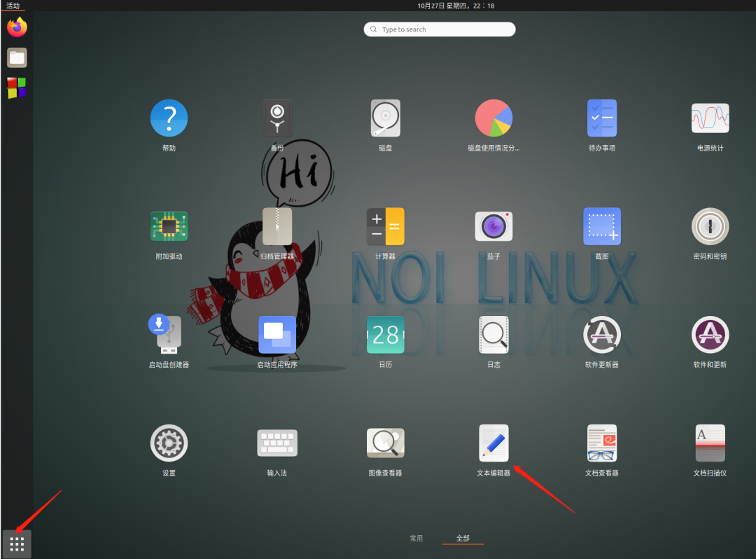Open 电源统计 power statistics

point(710,118)
